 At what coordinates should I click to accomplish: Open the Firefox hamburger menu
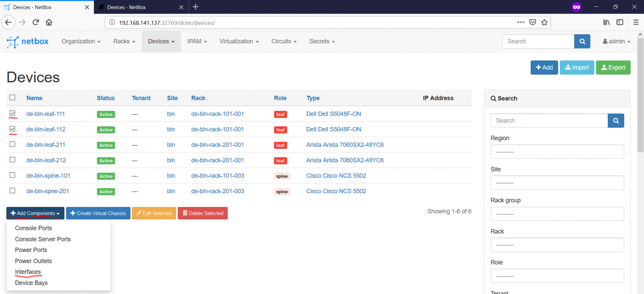point(636,22)
